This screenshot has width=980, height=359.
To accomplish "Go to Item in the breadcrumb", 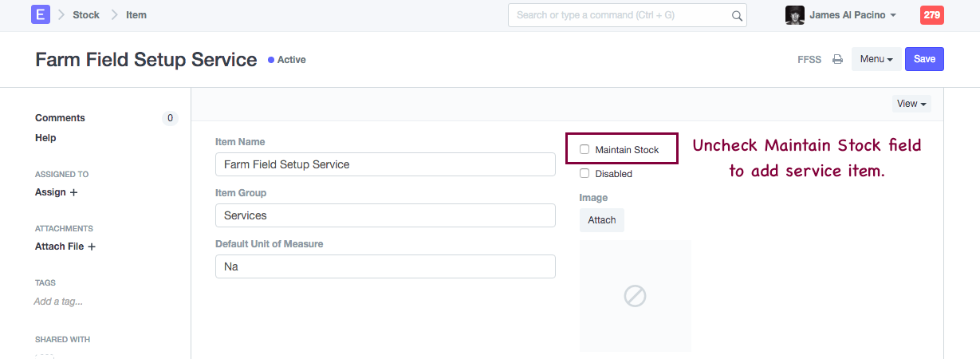I will tap(136, 15).
